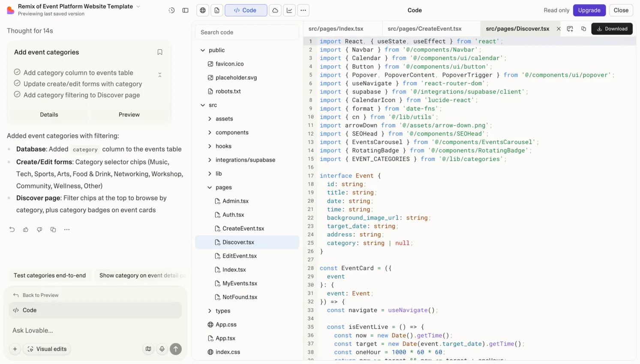Bookmark the Add event categories task
640x364 pixels.
[x=159, y=51]
